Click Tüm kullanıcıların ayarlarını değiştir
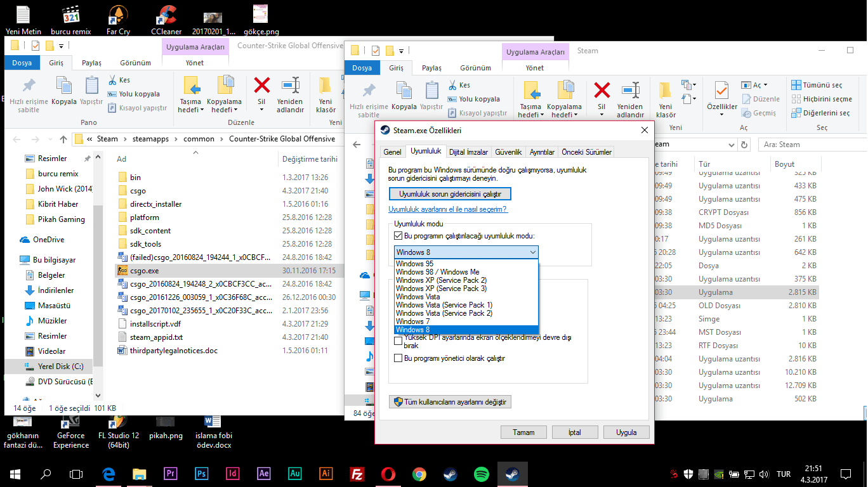The width and height of the screenshot is (868, 487). tap(450, 402)
